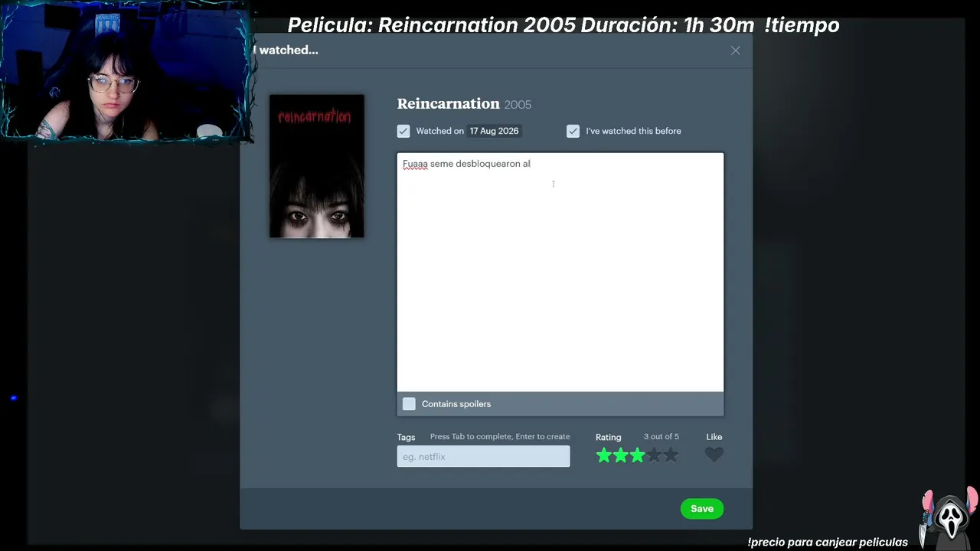This screenshot has height=551, width=980.
Task: Change the watched date 17 Aug 2026
Action: [494, 131]
